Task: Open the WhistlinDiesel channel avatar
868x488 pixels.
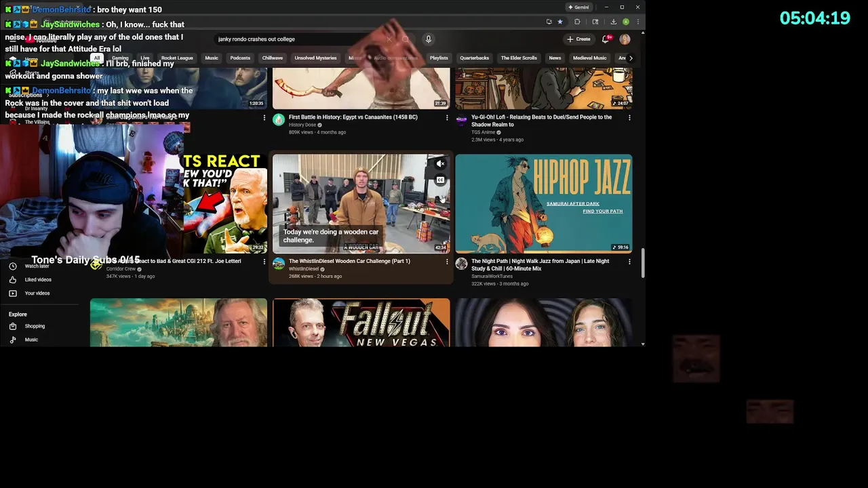Action: pyautogui.click(x=279, y=264)
